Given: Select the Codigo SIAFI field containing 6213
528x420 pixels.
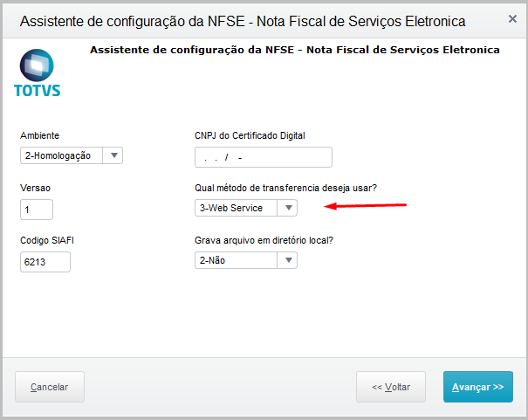Looking at the screenshot, I should click(x=45, y=262).
